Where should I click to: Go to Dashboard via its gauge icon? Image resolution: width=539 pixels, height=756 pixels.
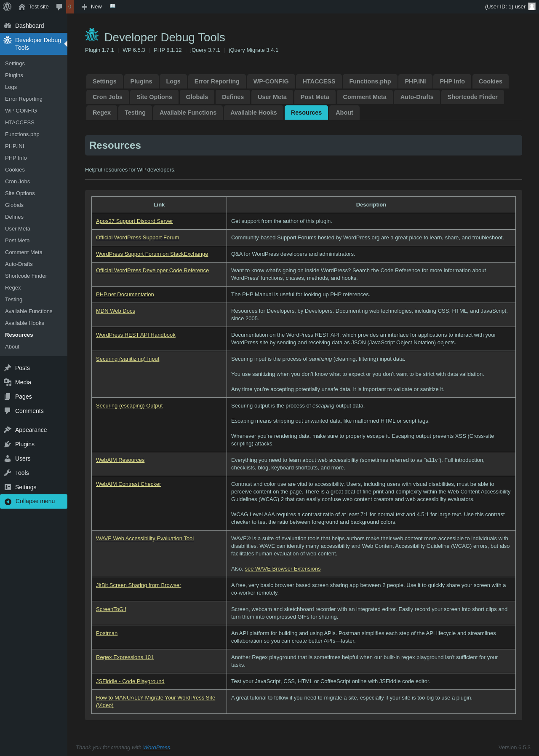8,26
